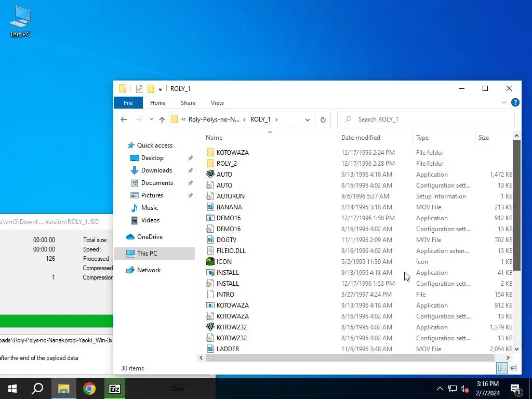Select Desktop in the navigation pane
This screenshot has height=399, width=532.
pyautogui.click(x=152, y=158)
